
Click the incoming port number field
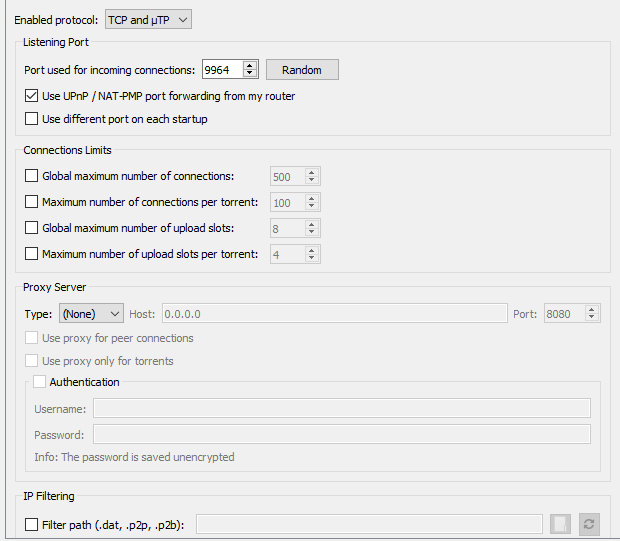[x=221, y=70]
